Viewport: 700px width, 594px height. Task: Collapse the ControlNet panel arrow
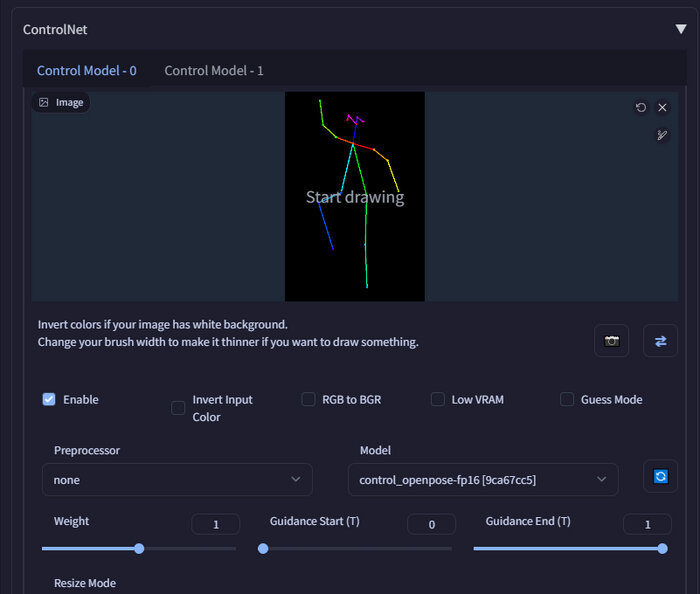(x=680, y=29)
